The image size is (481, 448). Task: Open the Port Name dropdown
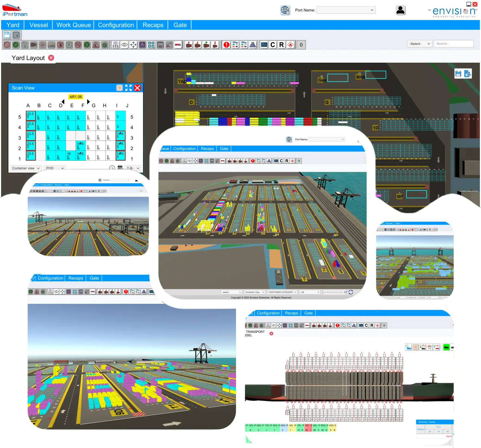click(346, 10)
